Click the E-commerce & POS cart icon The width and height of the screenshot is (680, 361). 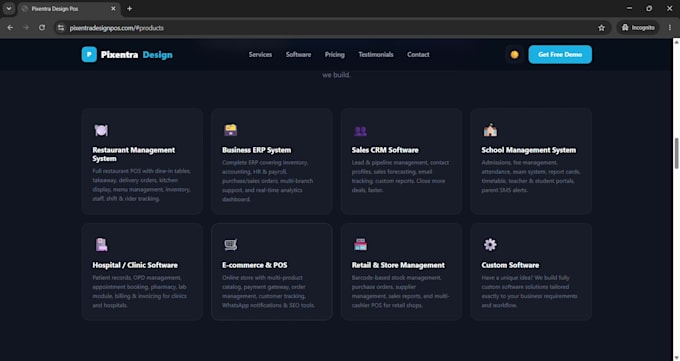231,245
